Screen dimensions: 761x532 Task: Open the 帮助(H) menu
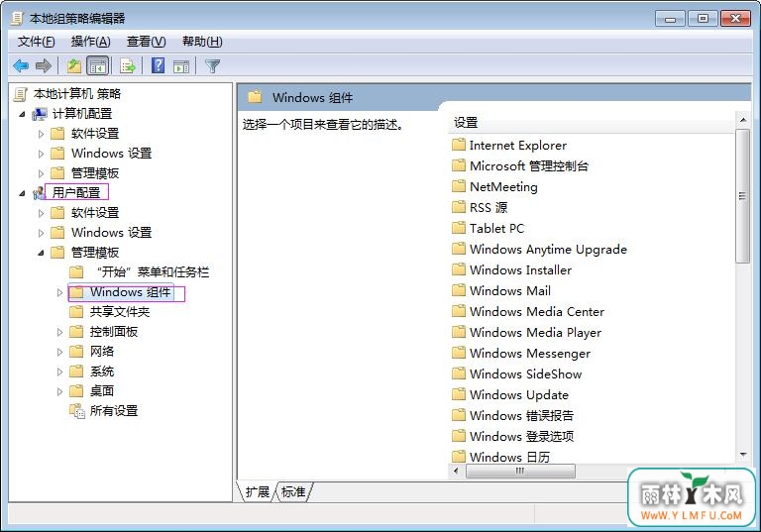[202, 42]
